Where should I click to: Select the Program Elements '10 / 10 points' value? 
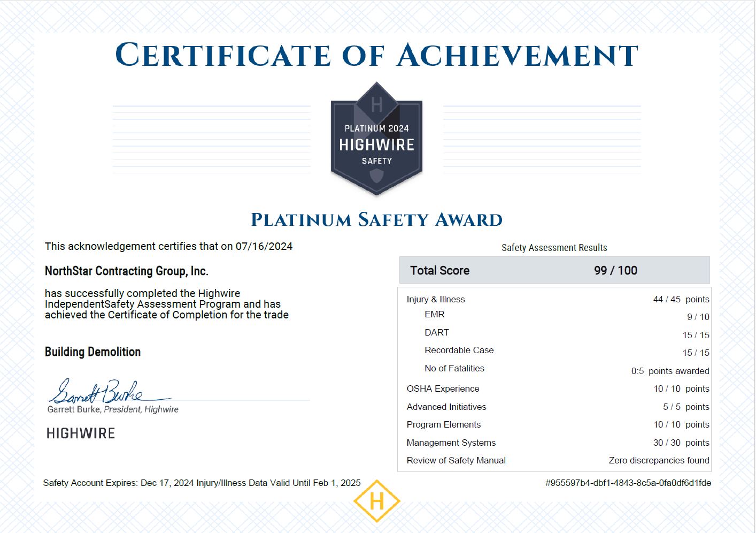[682, 424]
